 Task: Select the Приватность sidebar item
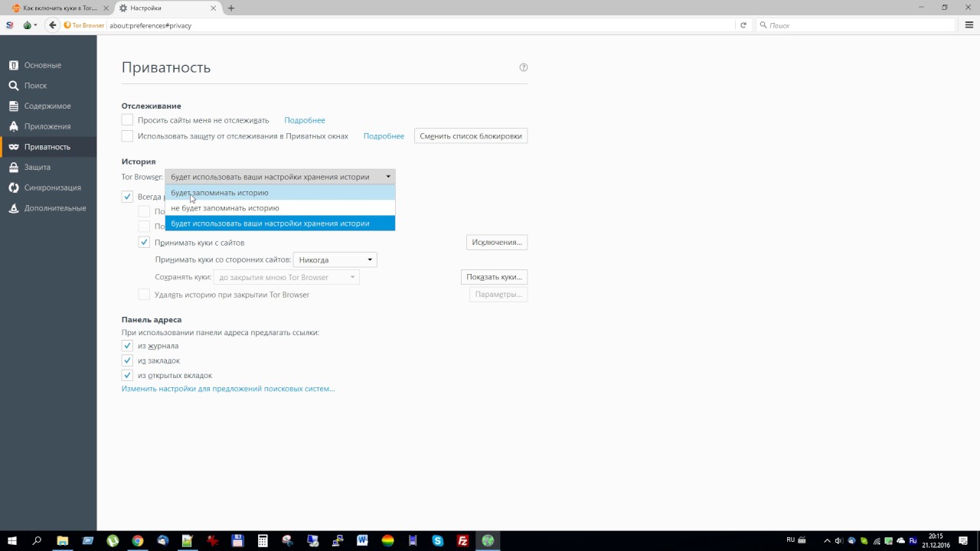(48, 147)
